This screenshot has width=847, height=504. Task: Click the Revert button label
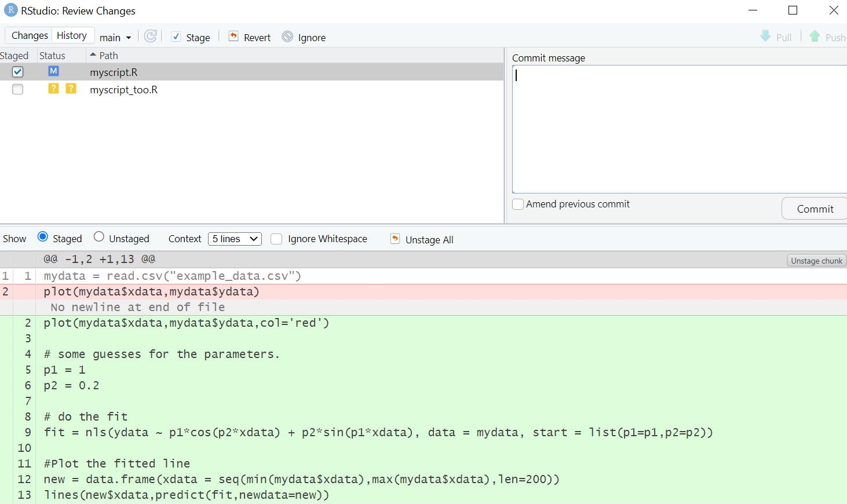tap(257, 38)
